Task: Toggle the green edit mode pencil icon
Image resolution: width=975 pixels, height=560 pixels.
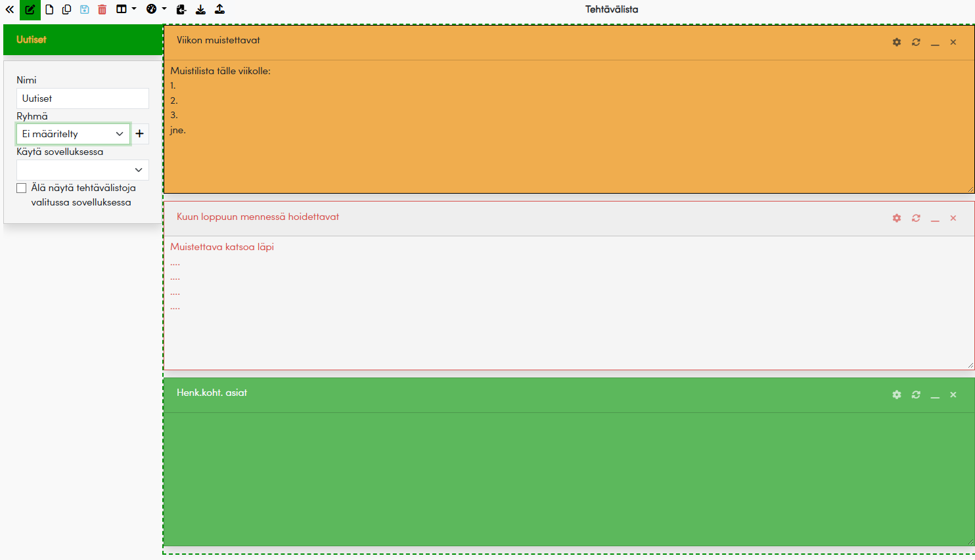Action: tap(30, 10)
